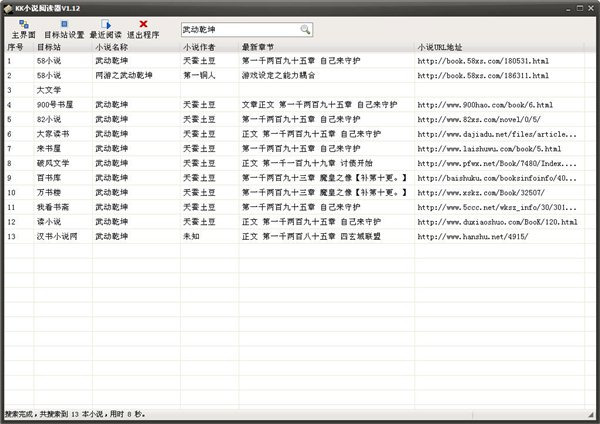Click the KK小说阅读器 title bar app icon
The height and width of the screenshot is (424, 600).
pos(8,8)
